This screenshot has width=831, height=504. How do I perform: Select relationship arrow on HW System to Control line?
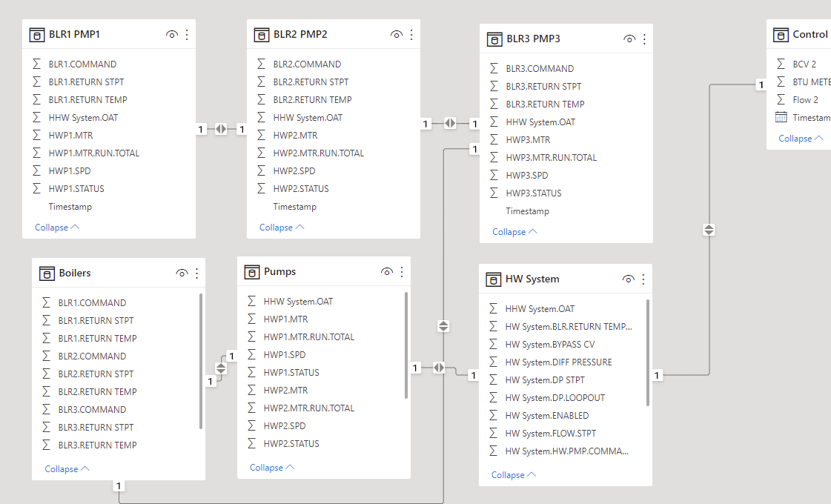click(x=709, y=230)
